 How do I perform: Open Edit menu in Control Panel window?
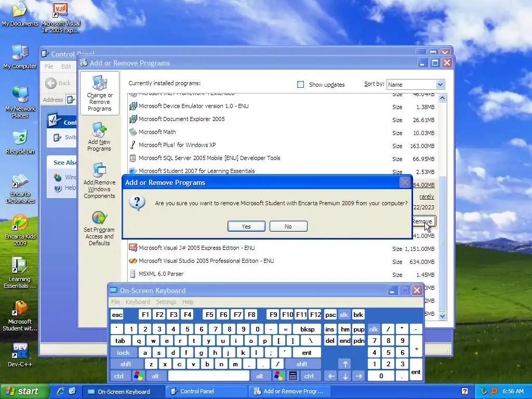point(66,66)
